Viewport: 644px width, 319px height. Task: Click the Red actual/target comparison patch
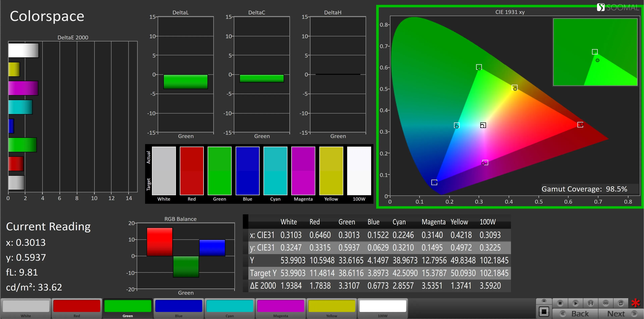coord(192,171)
